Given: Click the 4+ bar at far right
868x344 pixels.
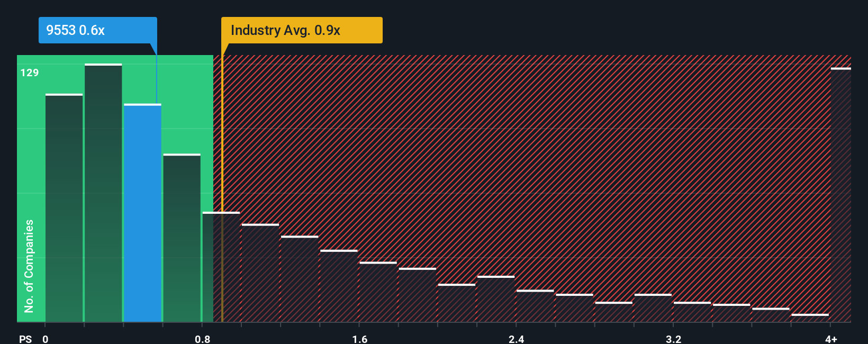Looking at the screenshot, I should pos(841,195).
